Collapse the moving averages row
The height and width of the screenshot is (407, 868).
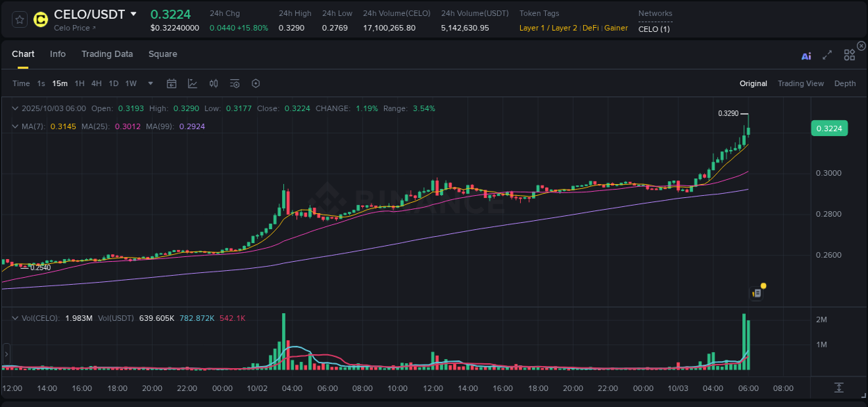pos(15,126)
